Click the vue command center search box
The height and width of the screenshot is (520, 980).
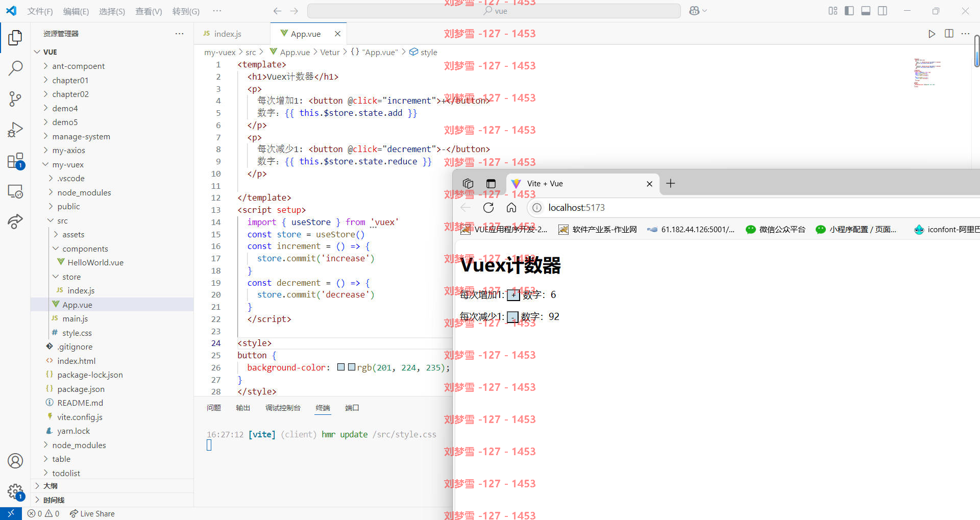pyautogui.click(x=494, y=11)
